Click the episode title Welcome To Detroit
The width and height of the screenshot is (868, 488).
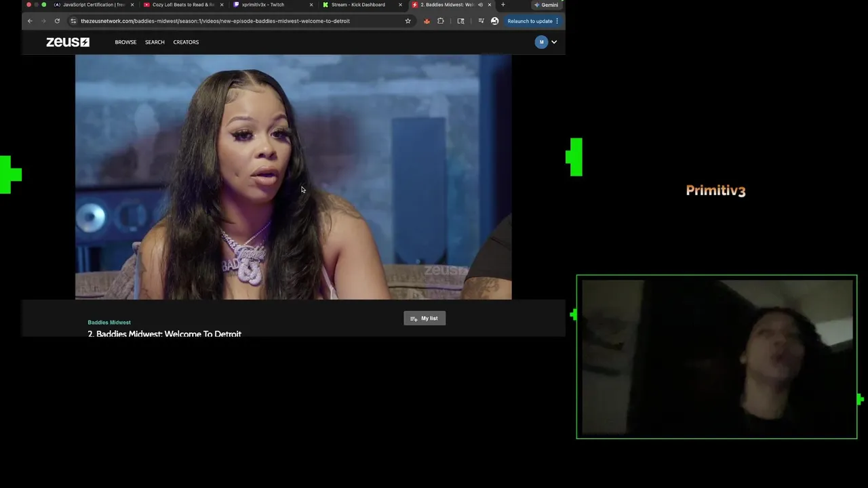(164, 333)
